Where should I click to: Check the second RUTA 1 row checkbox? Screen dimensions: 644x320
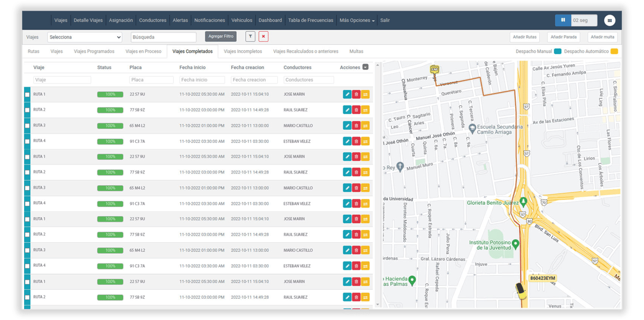(x=27, y=157)
